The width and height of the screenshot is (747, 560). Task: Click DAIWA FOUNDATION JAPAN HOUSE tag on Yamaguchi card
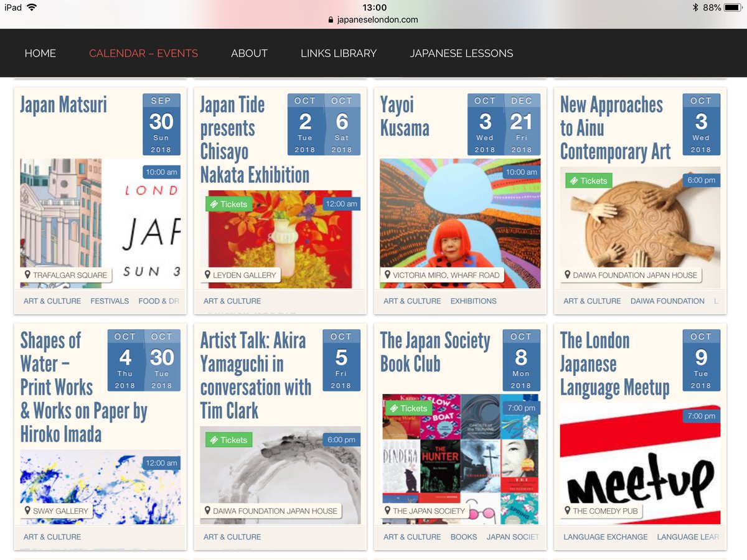pos(271,511)
